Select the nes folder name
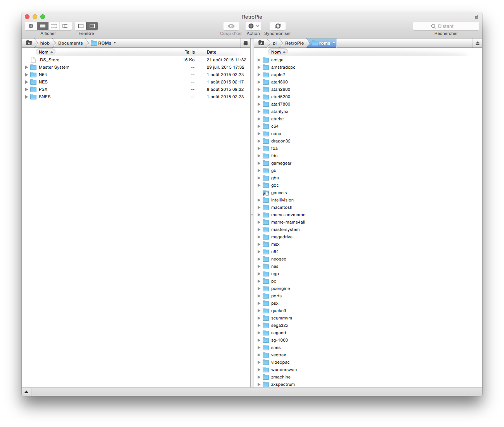The image size is (504, 427). (275, 266)
